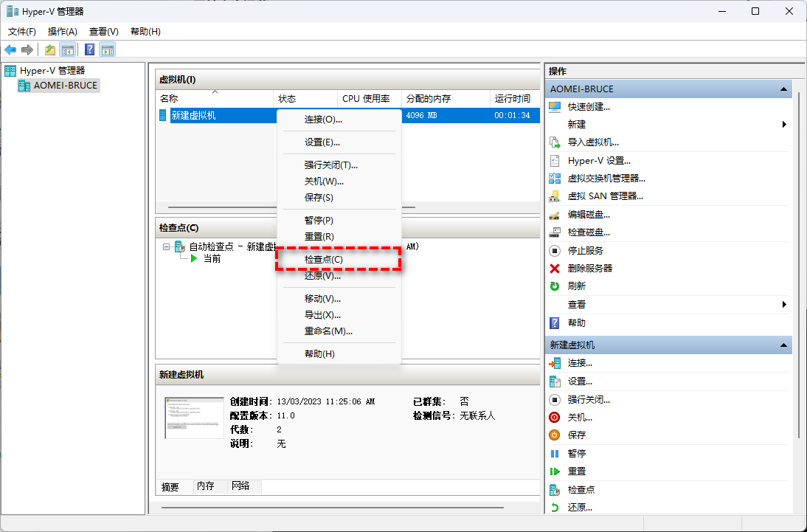This screenshot has width=807, height=532.
Task: Open the 操作(A) menu
Action: 62,32
